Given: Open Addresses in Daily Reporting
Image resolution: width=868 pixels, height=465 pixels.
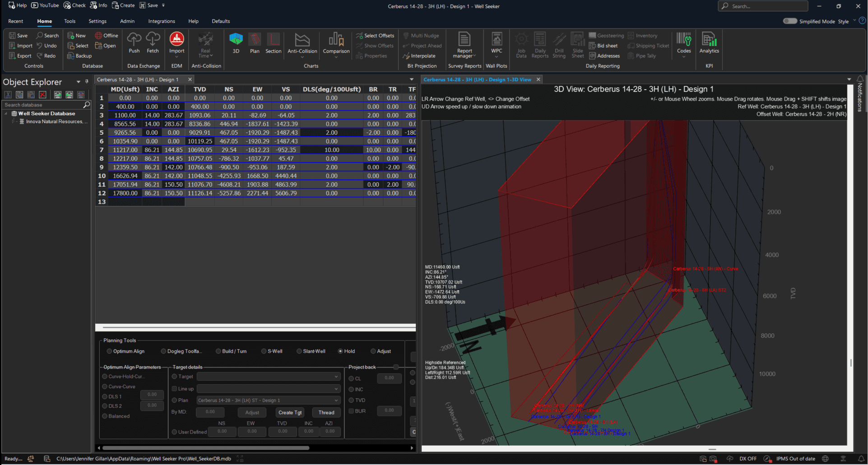Looking at the screenshot, I should click(604, 56).
